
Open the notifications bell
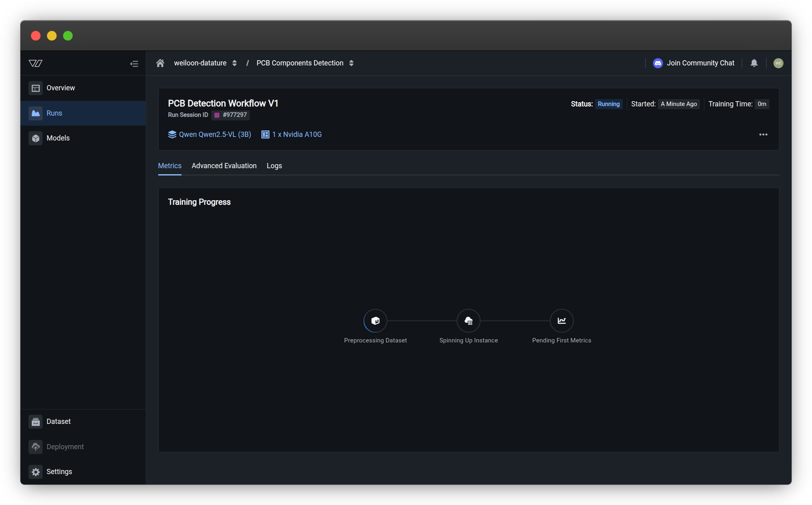point(754,63)
